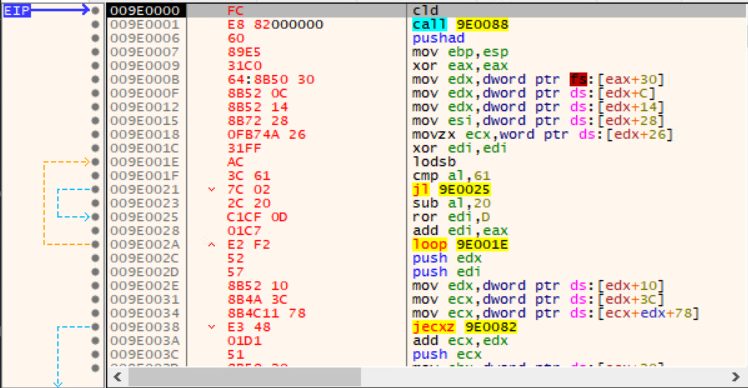Select mov esi ds:[edx+28] instruction
Image resolution: width=748 pixels, height=388 pixels.
pos(539,121)
